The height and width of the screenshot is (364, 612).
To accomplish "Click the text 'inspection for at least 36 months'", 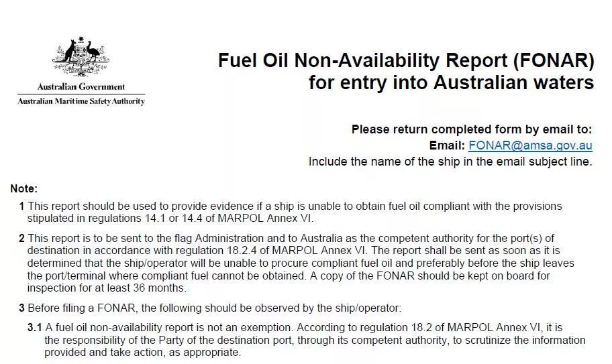I will pyautogui.click(x=107, y=288).
